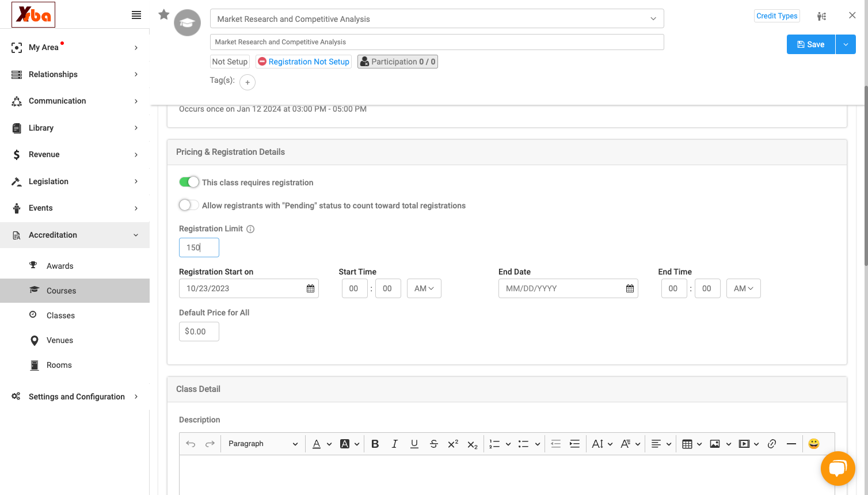Open the Paragraph style dropdown
The width and height of the screenshot is (868, 495).
tap(262, 444)
